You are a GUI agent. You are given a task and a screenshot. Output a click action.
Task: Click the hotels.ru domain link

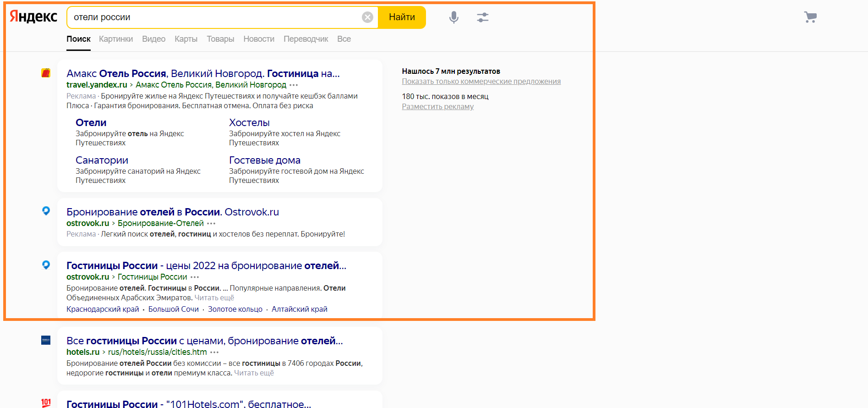(83, 352)
